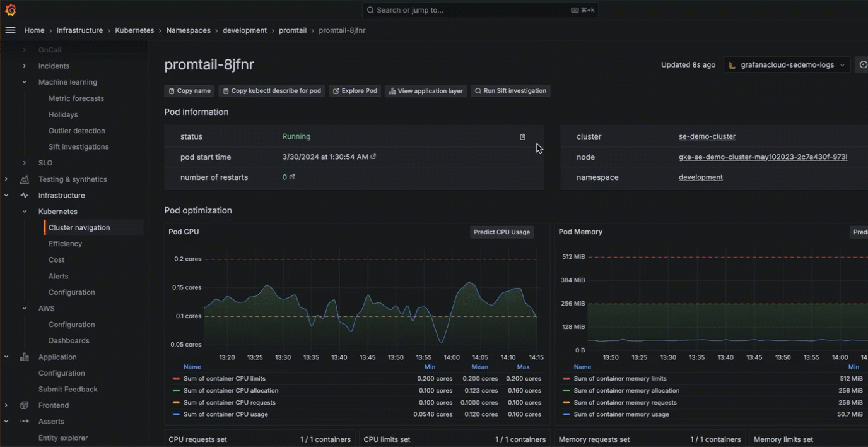868x447 pixels.
Task: Open external link icon beside pod start time
Action: tap(373, 157)
